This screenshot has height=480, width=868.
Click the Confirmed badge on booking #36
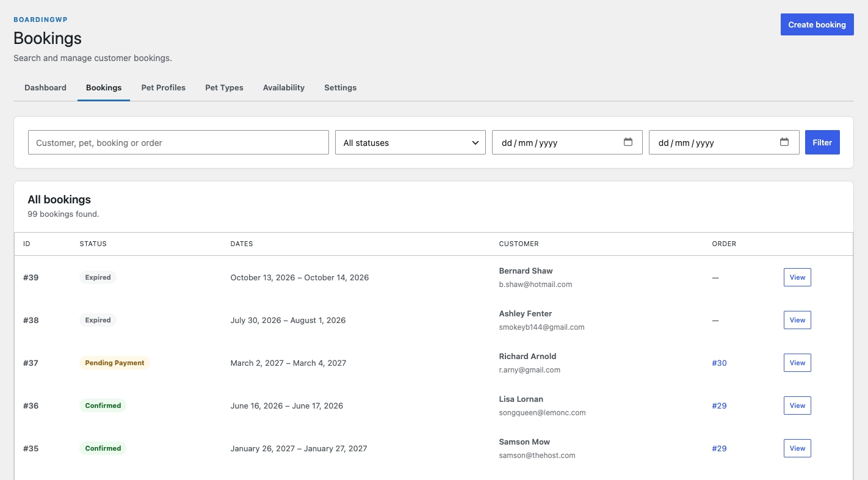(x=103, y=405)
